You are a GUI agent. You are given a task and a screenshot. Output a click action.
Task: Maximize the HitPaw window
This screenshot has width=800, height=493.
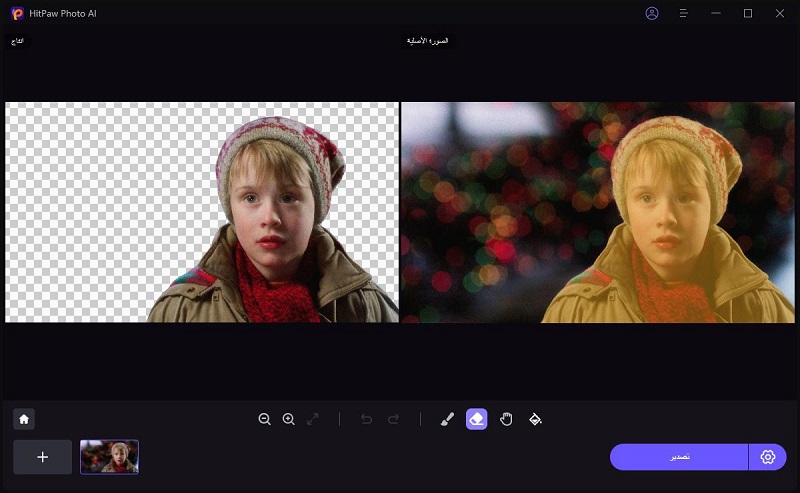tap(748, 13)
